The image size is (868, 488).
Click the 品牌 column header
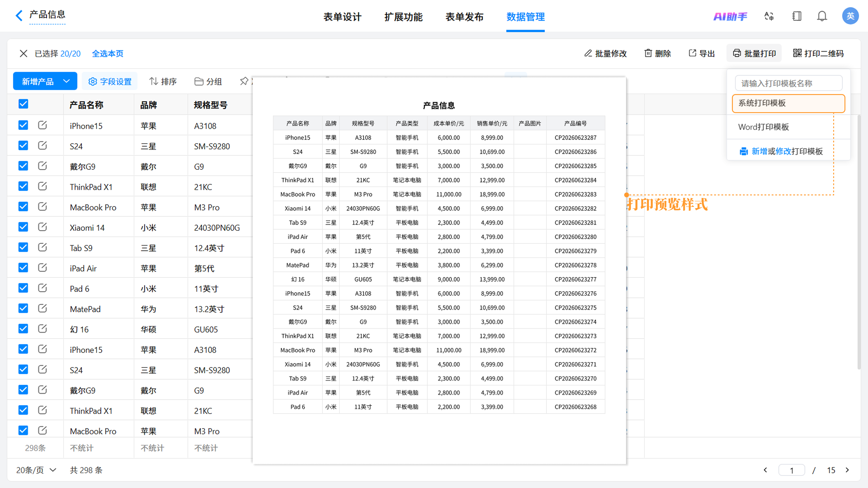click(149, 105)
